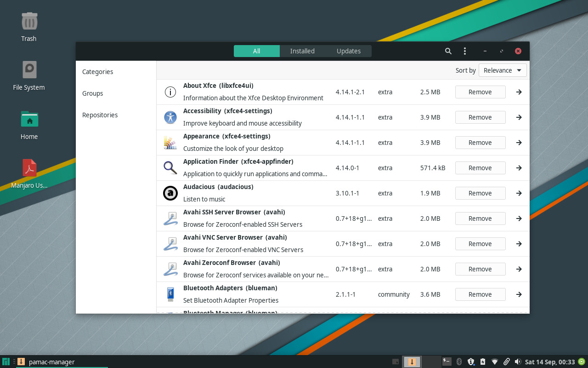Click the Application Finder magnifier icon

(170, 168)
